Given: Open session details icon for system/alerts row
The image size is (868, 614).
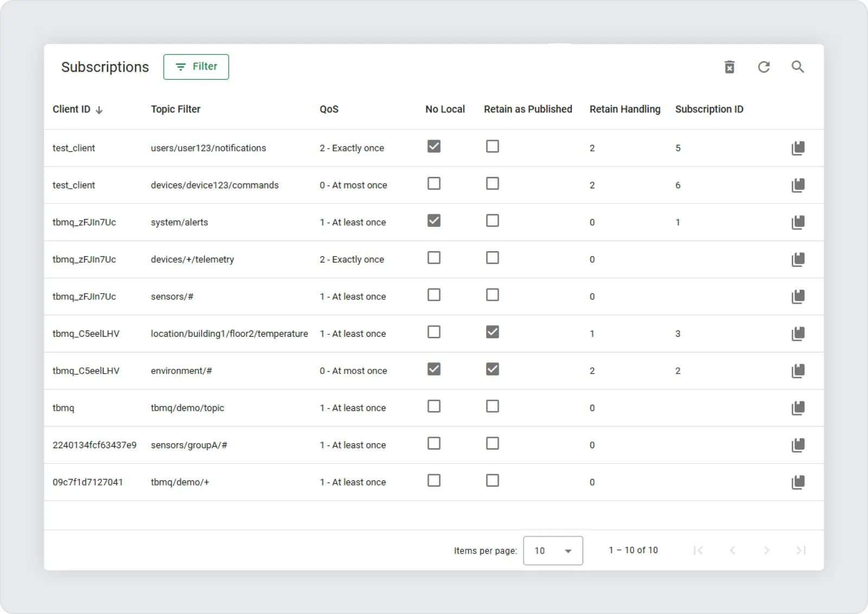Looking at the screenshot, I should click(797, 222).
